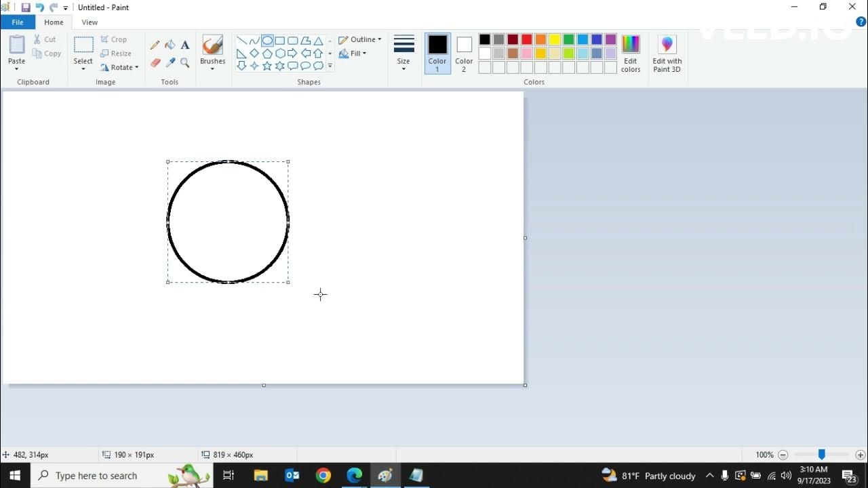The width and height of the screenshot is (868, 488).
Task: Select the Color picker eyedropper tool
Action: [x=170, y=63]
